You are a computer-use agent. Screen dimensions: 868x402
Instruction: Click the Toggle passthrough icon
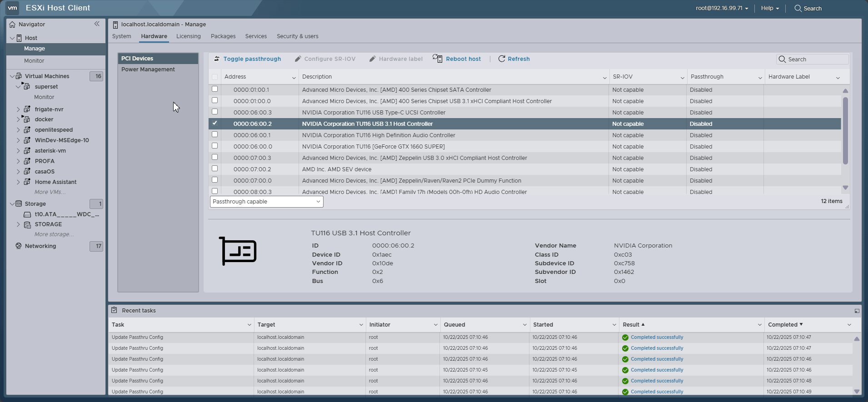pyautogui.click(x=217, y=59)
